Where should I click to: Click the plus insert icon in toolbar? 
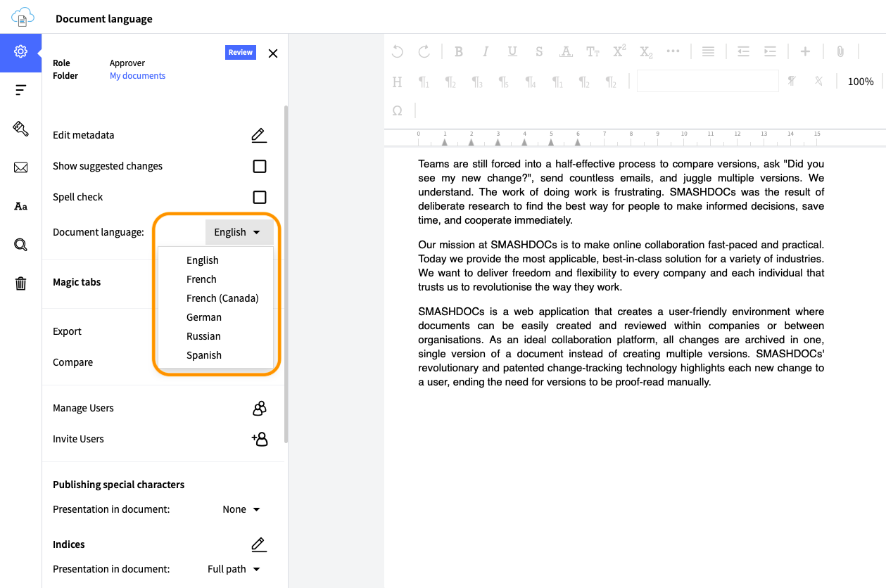point(806,51)
